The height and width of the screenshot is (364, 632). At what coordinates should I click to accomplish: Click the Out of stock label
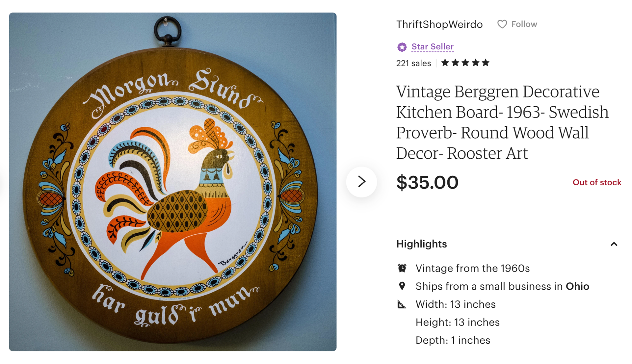(x=597, y=182)
